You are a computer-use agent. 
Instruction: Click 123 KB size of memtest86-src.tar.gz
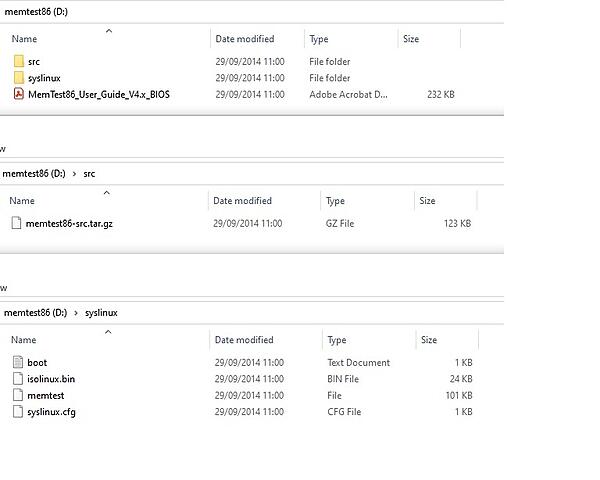(457, 224)
